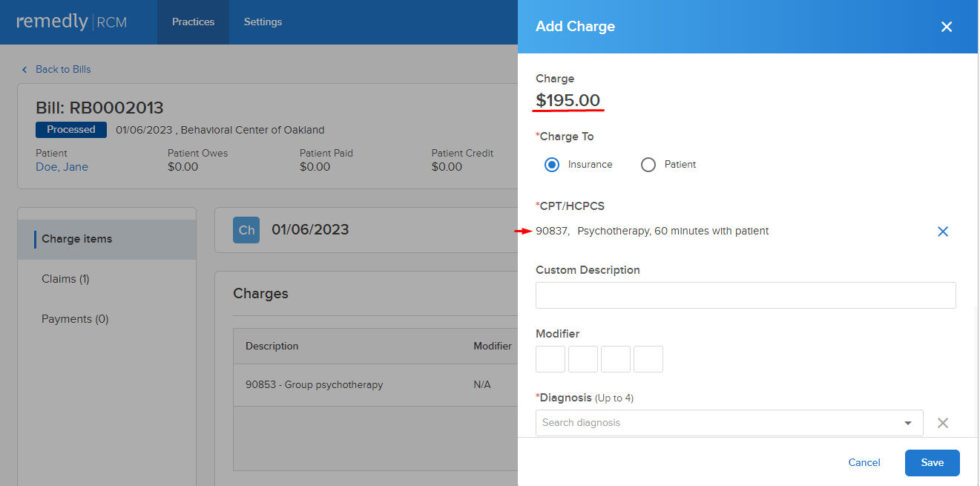The width and height of the screenshot is (980, 486).
Task: Clear the diagnosis field with X icon
Action: [943, 423]
